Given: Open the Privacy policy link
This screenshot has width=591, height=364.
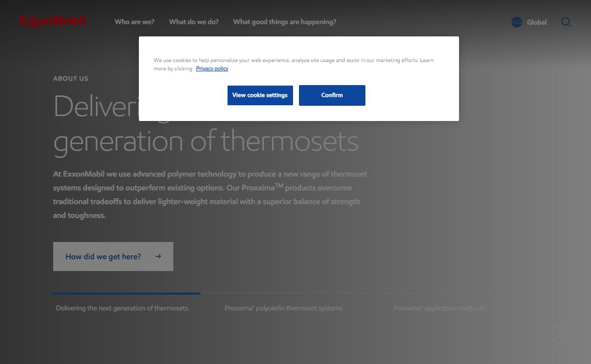Looking at the screenshot, I should 212,69.
